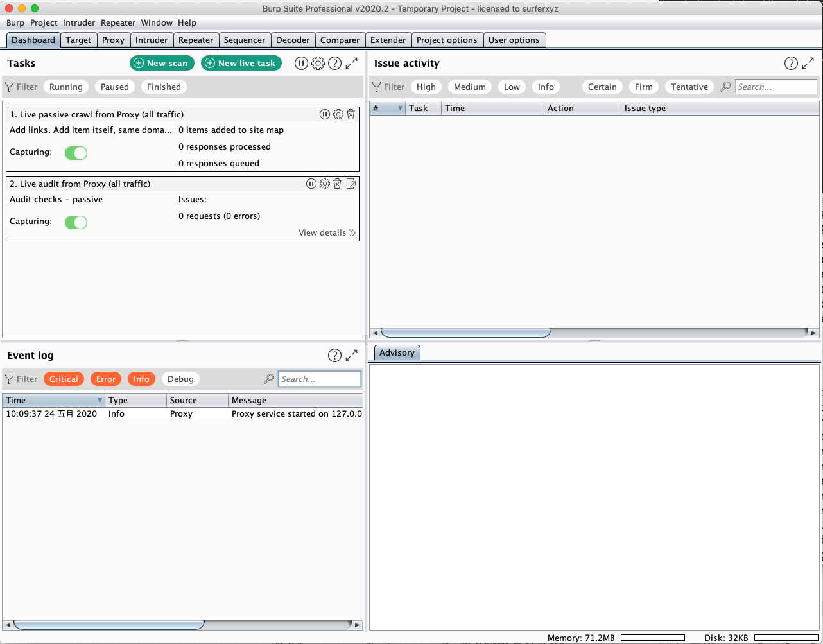
Task: Toggle the Debug event log filter
Action: pyautogui.click(x=180, y=379)
